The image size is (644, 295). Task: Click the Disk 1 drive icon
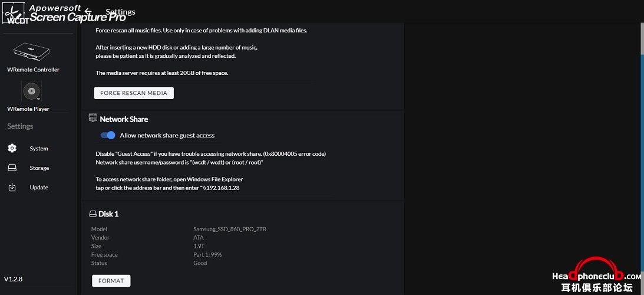tap(93, 214)
